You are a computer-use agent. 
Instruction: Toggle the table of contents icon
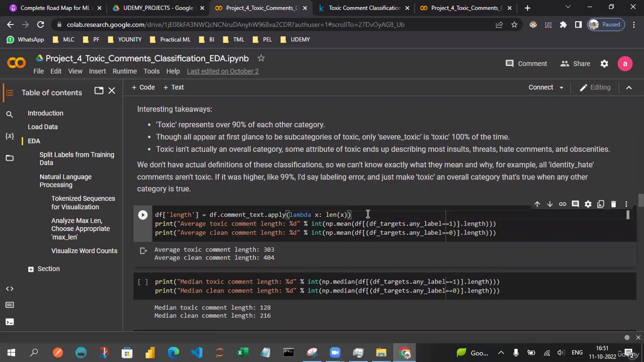click(x=9, y=93)
